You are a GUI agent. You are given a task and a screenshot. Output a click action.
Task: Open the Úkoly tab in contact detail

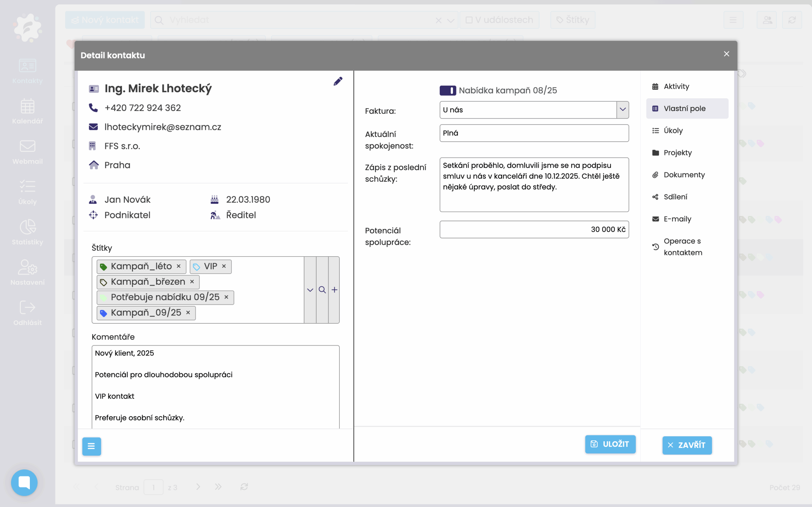coord(673,130)
